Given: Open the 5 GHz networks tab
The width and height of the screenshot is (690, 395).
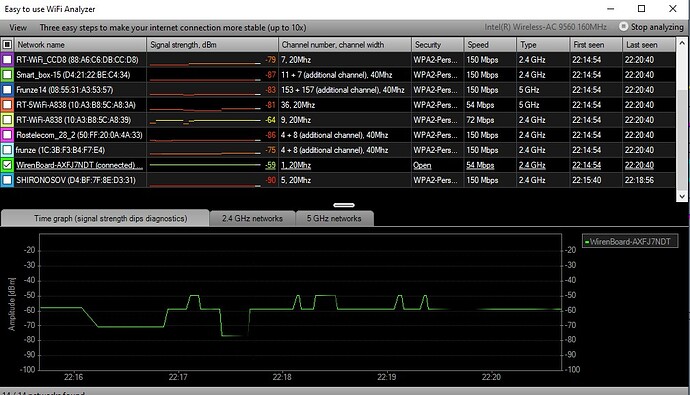Looking at the screenshot, I should coord(334,218).
